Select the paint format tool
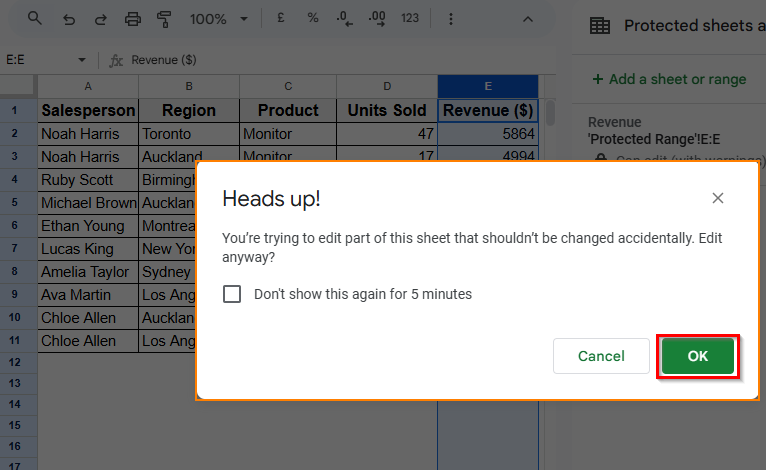The image size is (766, 470). (x=165, y=19)
